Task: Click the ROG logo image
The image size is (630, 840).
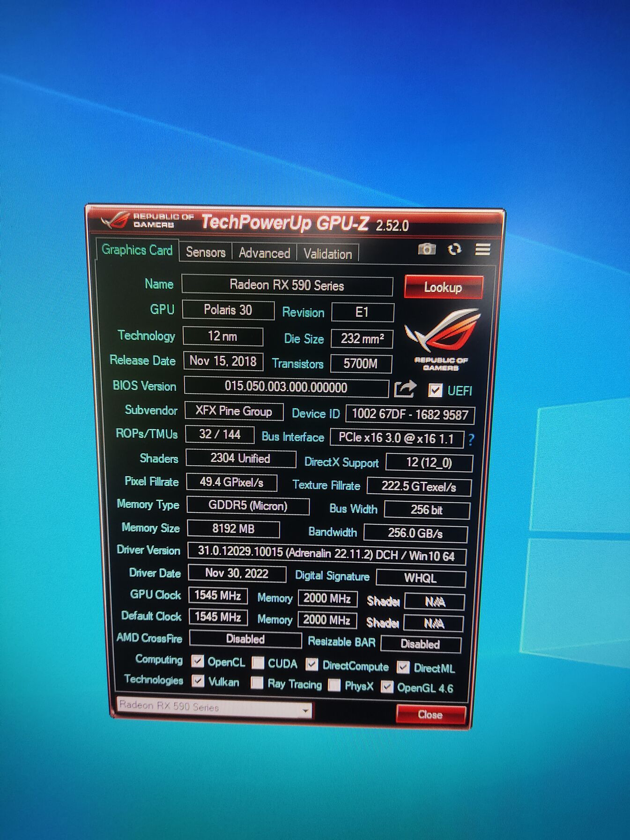Action: point(442,338)
